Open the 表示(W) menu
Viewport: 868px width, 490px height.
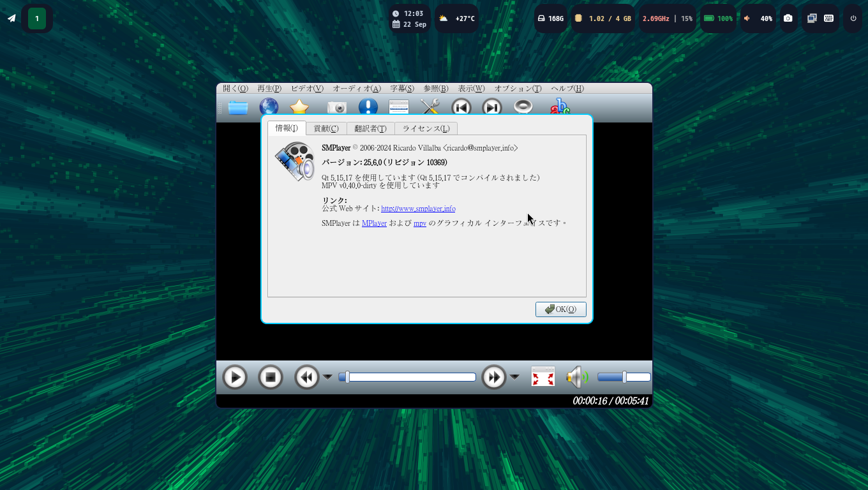(x=472, y=89)
